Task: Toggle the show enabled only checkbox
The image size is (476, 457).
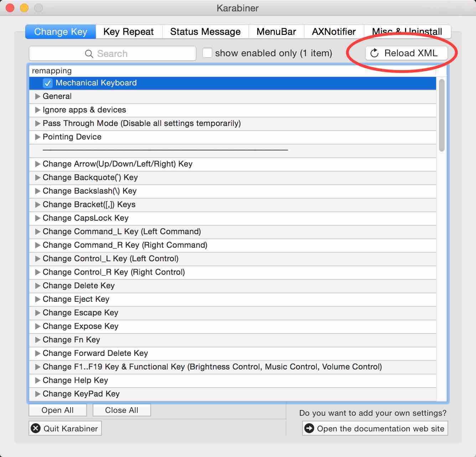Action: click(207, 53)
